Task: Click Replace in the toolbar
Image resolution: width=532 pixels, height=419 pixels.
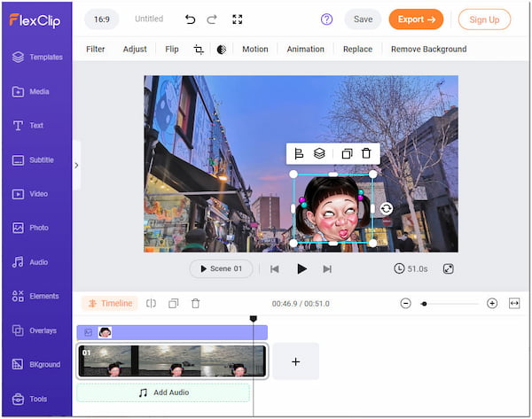Action: pos(357,49)
